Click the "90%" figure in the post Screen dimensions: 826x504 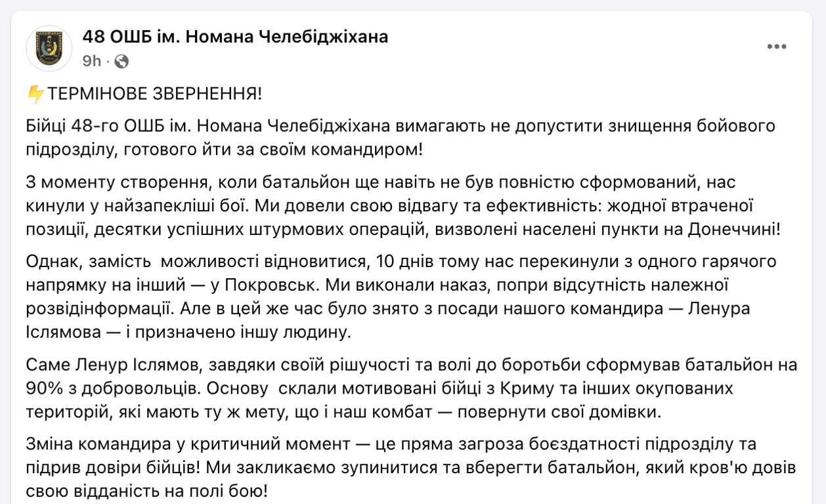pos(45,388)
